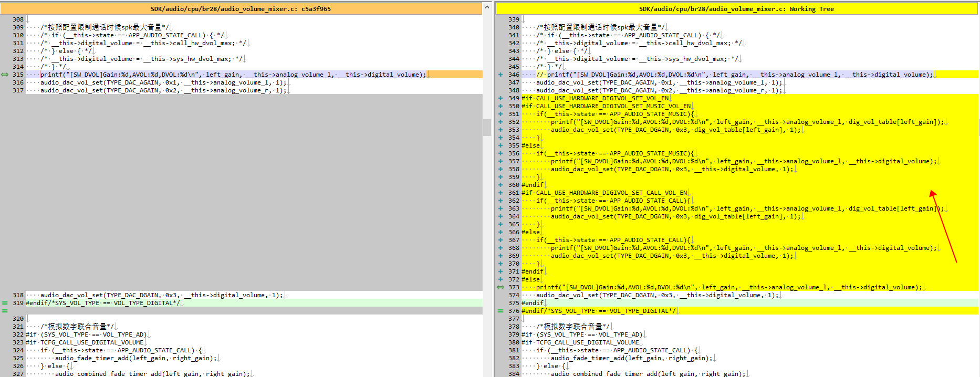
Task: Select the plus marker next to line 352
Action: (501, 122)
